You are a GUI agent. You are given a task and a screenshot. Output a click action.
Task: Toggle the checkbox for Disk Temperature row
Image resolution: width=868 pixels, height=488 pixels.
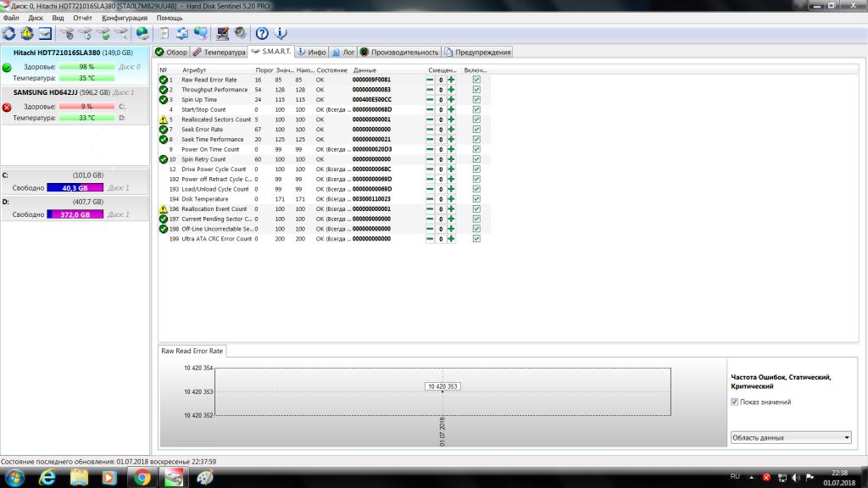pyautogui.click(x=476, y=199)
